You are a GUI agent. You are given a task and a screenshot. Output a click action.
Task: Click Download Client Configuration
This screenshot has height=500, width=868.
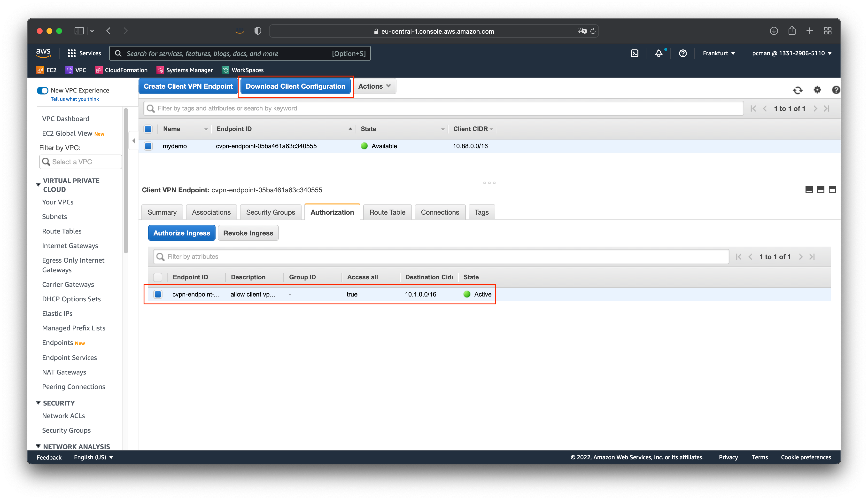295,86
